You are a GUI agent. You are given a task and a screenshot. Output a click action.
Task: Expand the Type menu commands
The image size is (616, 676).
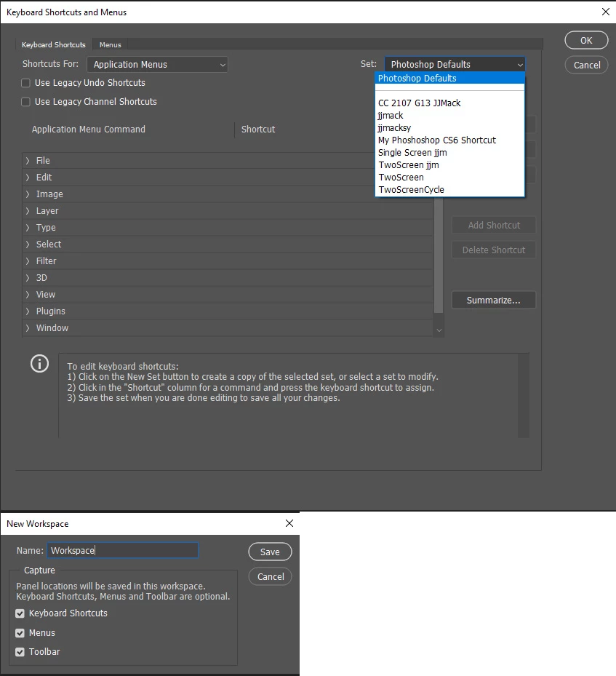28,228
